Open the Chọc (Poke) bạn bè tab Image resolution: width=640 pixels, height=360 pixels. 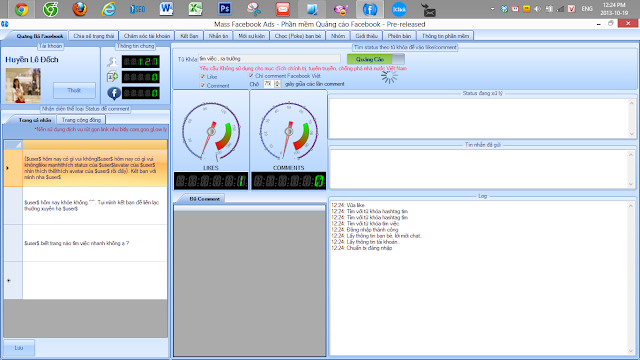(298, 36)
